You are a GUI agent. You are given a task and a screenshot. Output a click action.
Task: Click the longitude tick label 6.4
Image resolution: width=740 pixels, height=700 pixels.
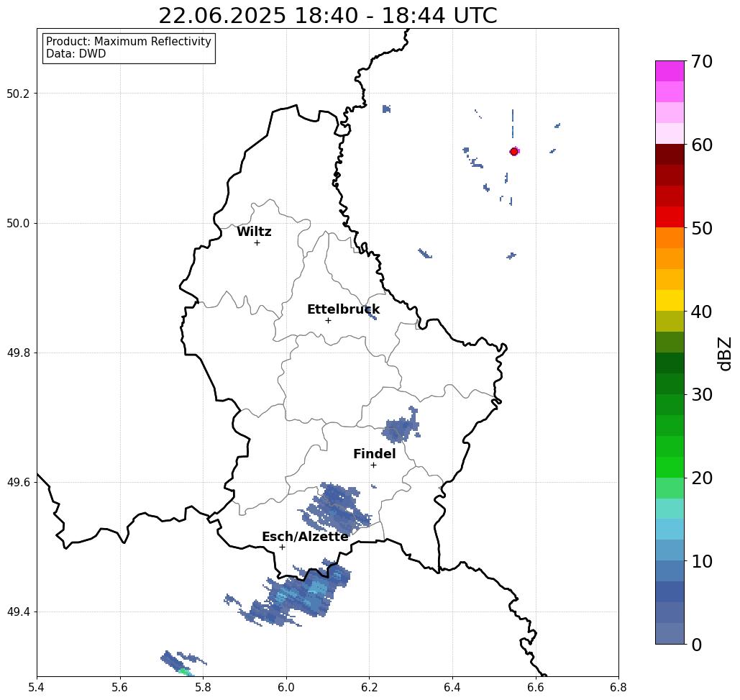[x=452, y=687]
